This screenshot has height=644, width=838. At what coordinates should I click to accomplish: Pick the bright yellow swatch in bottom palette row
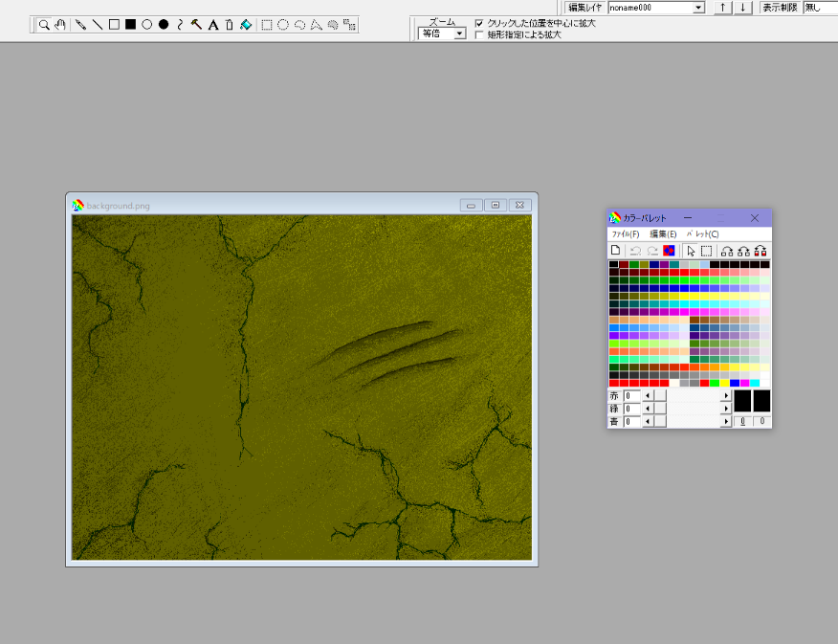[x=724, y=383]
